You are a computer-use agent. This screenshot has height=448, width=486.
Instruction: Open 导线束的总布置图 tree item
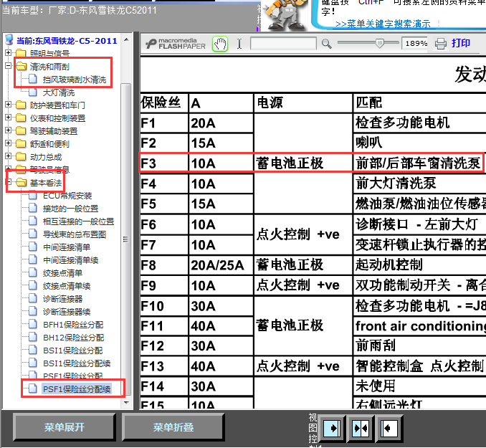[75, 234]
